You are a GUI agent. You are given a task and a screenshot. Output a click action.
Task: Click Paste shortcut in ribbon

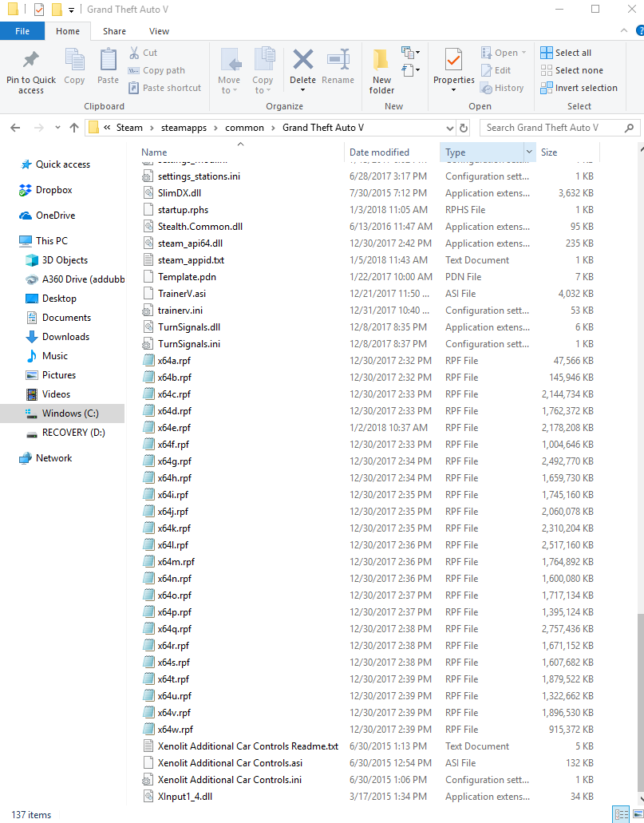point(165,88)
